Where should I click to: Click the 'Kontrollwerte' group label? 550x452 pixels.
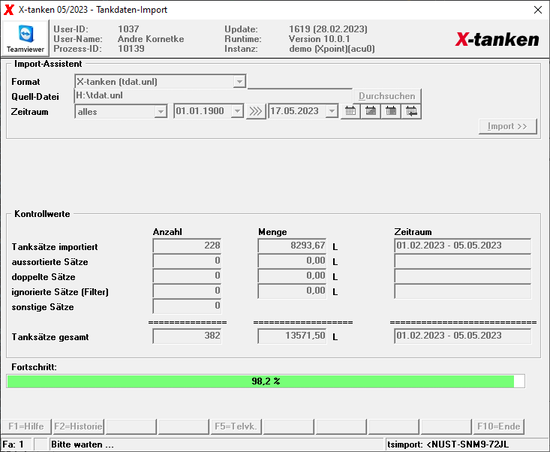click(42, 214)
